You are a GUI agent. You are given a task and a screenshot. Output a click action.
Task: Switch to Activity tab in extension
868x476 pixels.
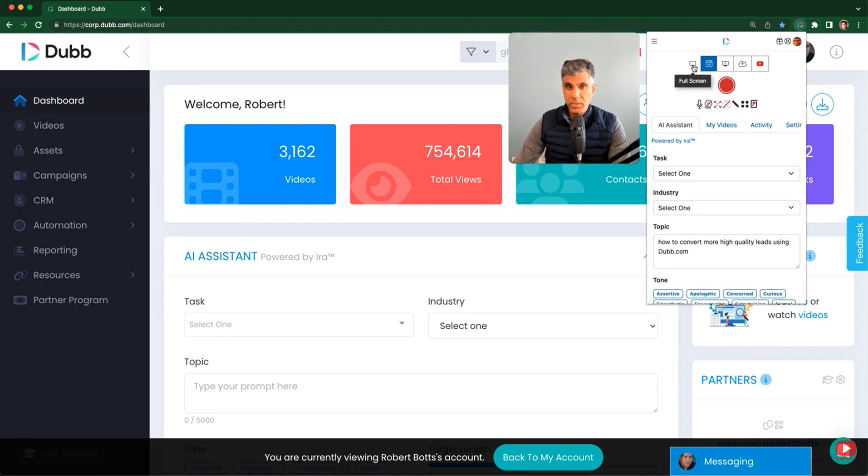(x=761, y=125)
